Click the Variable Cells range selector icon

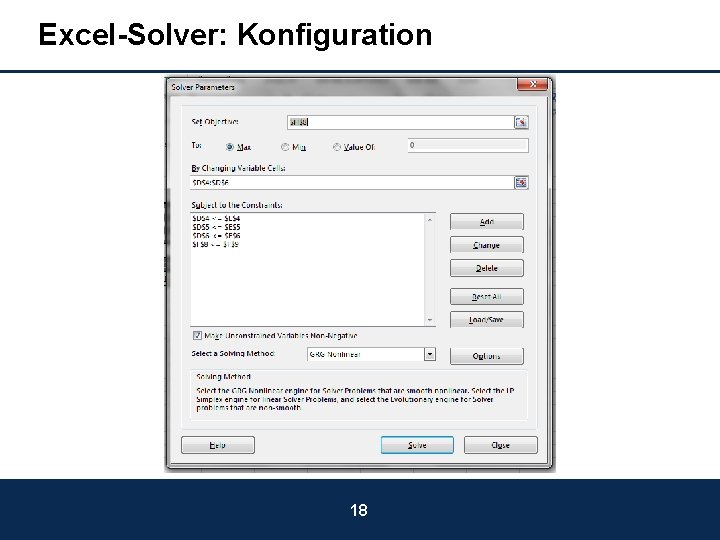pyautogui.click(x=521, y=183)
